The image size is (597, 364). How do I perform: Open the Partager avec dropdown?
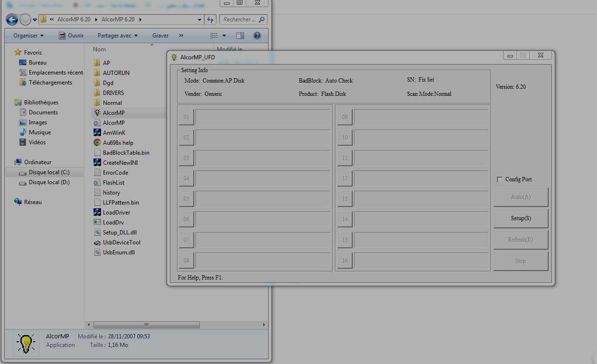(x=118, y=36)
